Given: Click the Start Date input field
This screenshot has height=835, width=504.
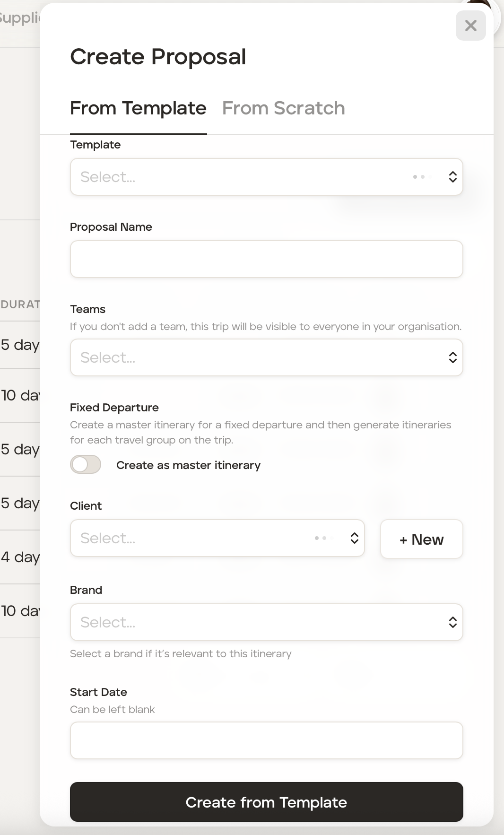Looking at the screenshot, I should pos(266,740).
